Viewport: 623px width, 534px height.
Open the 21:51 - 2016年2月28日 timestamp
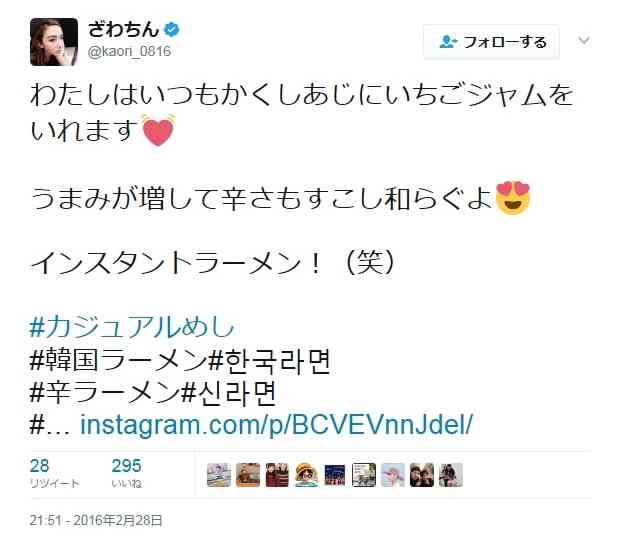[x=96, y=520]
